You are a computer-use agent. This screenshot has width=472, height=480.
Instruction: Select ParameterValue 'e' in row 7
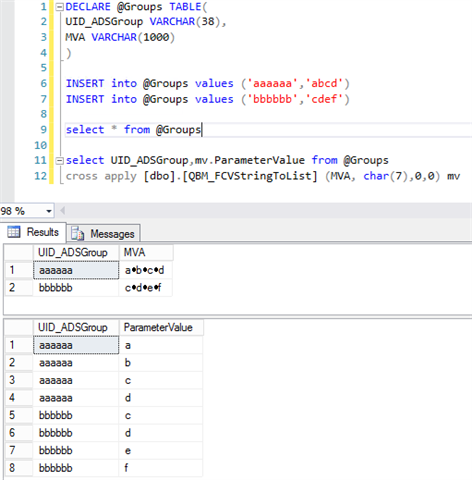tap(161, 451)
